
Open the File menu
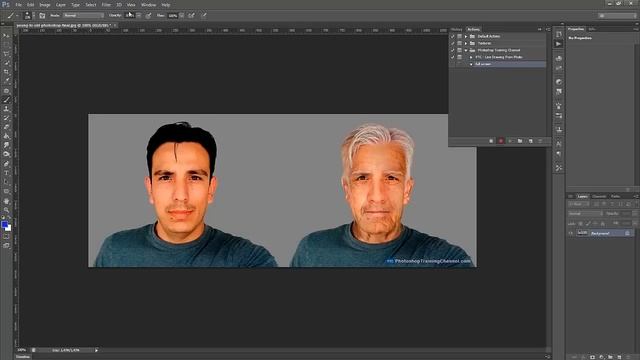(x=18, y=5)
